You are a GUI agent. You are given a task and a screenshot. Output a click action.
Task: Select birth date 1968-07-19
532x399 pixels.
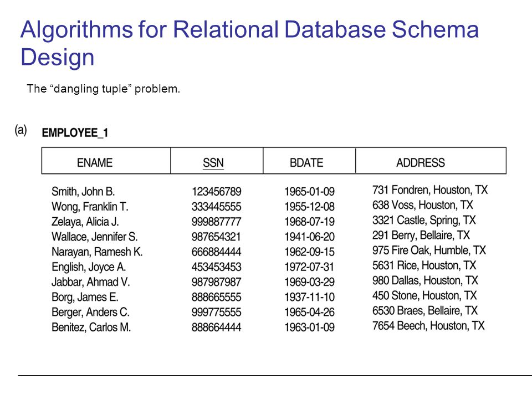[309, 222]
